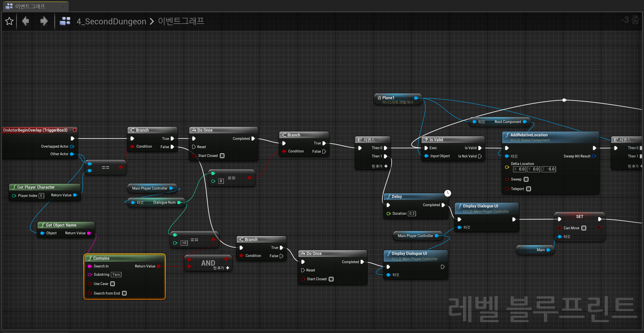Image resolution: width=644 pixels, height=333 pixels.
Task: Click the 시퀀스 node header icon
Action: (360, 139)
